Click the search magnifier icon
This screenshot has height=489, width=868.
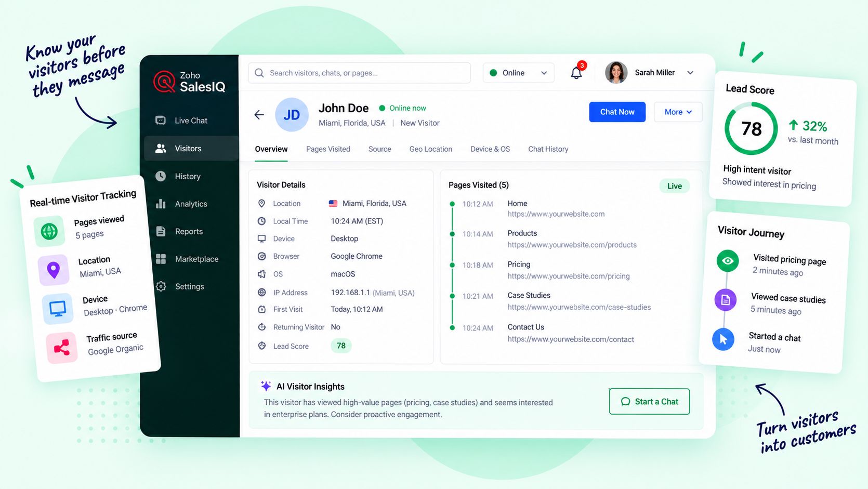(259, 73)
